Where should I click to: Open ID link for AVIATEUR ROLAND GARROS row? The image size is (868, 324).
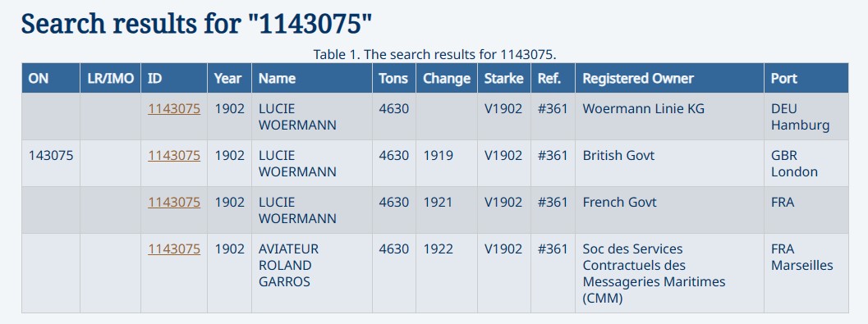(174, 249)
